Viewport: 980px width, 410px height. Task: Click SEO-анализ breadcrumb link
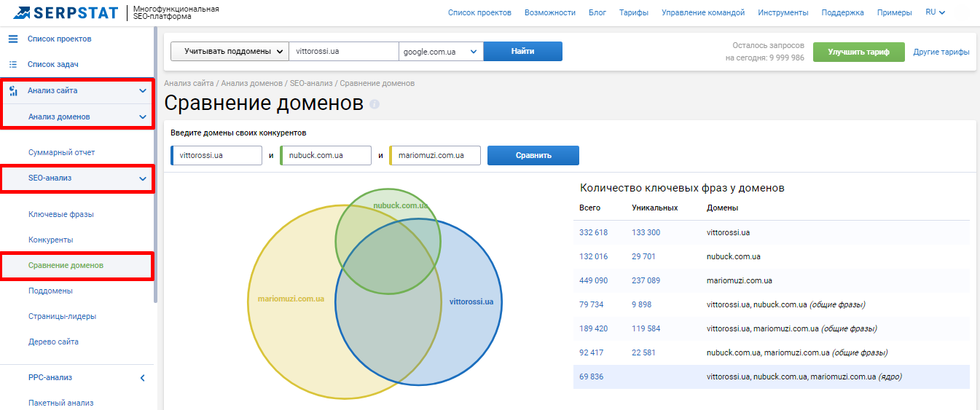(x=311, y=83)
